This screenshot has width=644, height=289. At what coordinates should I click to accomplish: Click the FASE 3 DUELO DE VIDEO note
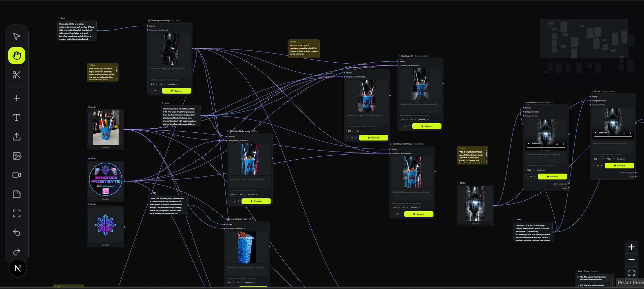click(472, 155)
